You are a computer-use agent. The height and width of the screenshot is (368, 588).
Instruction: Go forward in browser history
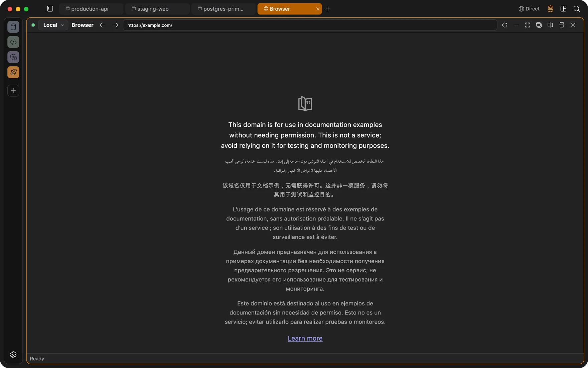point(116,25)
